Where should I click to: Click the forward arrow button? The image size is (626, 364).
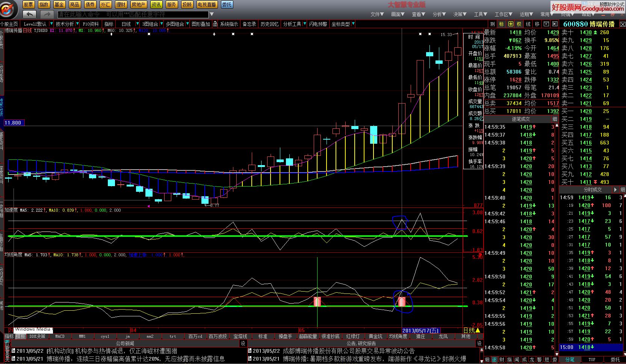point(47,14)
